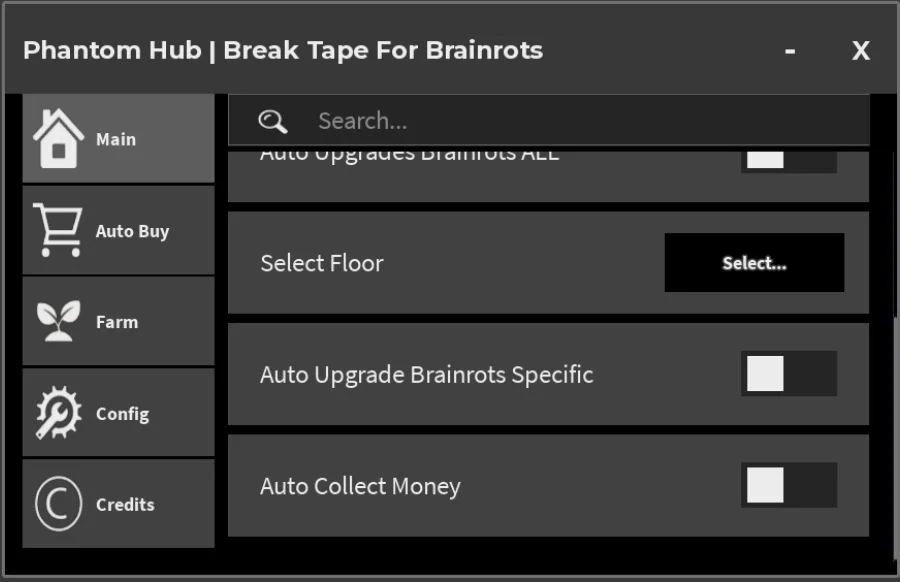Click the Credits tab label

coord(125,505)
